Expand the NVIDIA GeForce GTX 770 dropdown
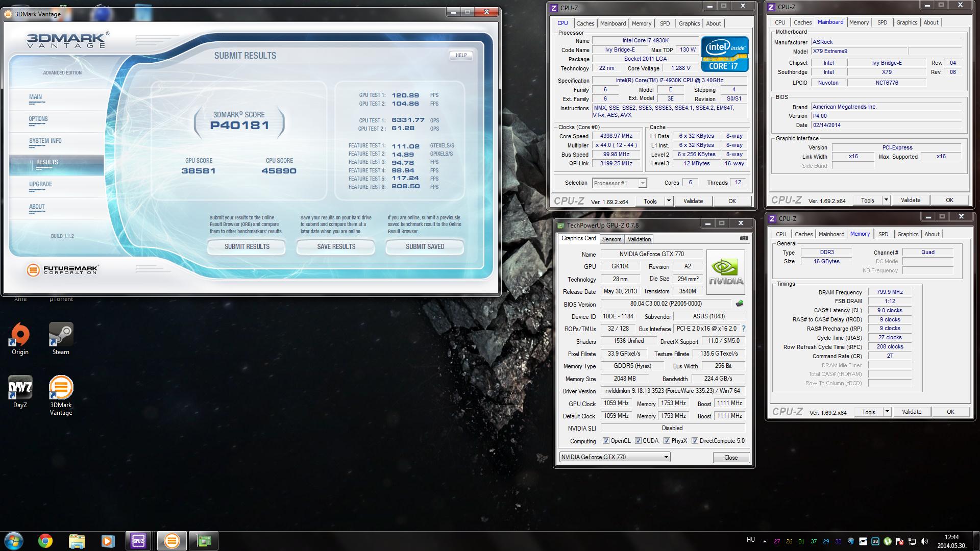980x551 pixels. [666, 457]
